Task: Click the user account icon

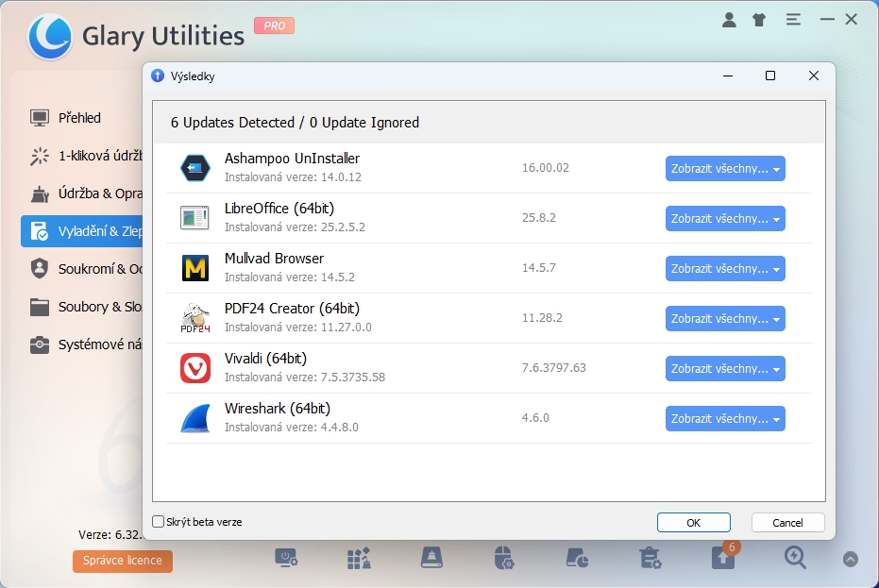Action: coord(729,19)
